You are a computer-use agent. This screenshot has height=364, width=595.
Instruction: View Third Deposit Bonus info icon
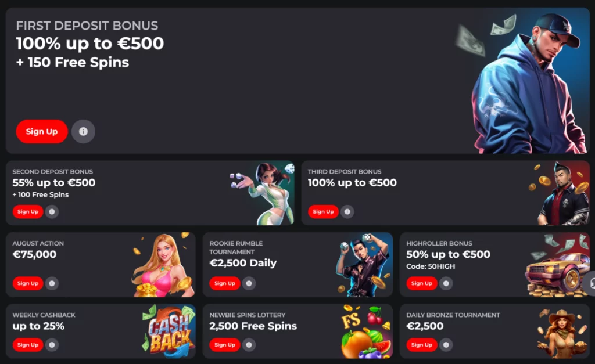tap(347, 211)
